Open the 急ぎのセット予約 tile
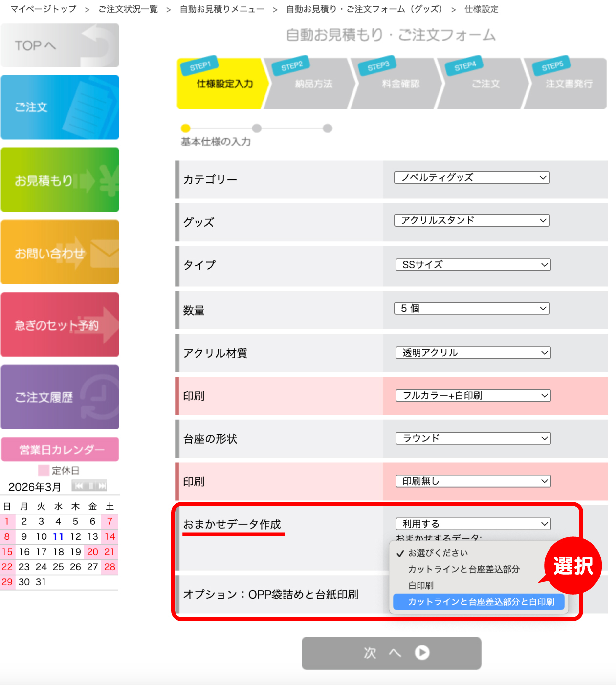Screen dimensions: 616x685 click(60, 324)
